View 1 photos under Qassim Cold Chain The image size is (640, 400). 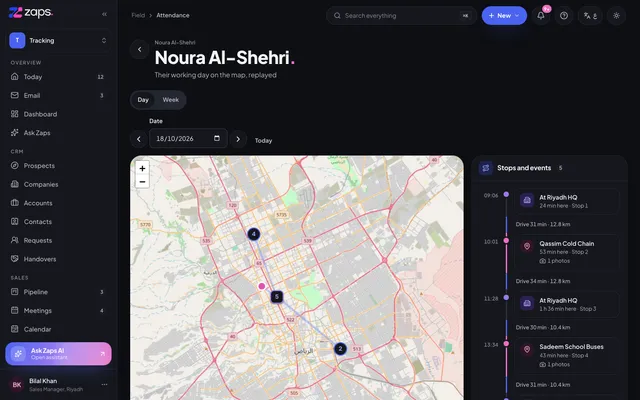coord(555,261)
